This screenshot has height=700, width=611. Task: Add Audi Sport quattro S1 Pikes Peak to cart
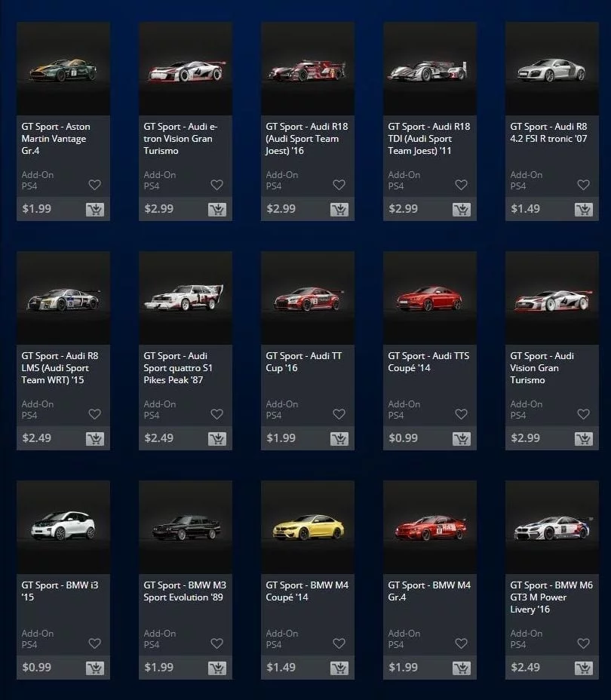[217, 439]
